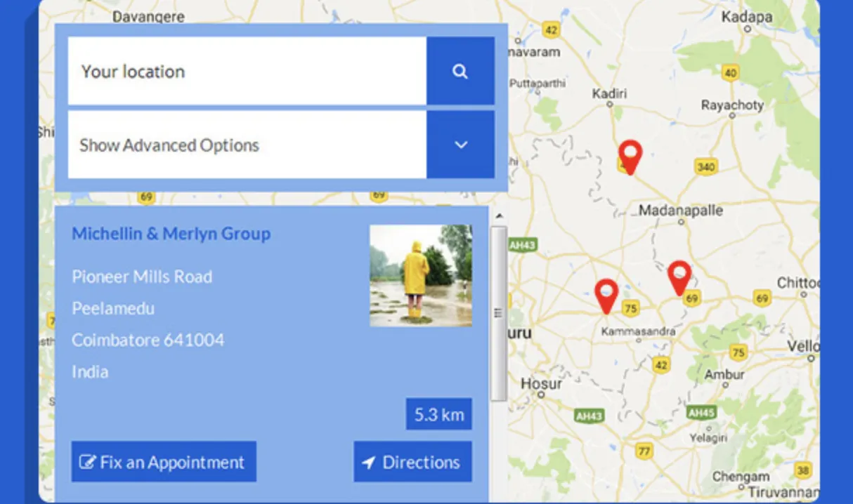Click the AH45 highway badge near Yelagiri
Image resolution: width=853 pixels, height=504 pixels.
pos(702,412)
